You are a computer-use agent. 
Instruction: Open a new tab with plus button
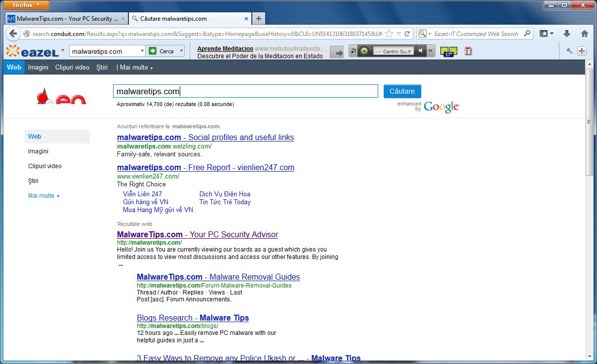259,19
